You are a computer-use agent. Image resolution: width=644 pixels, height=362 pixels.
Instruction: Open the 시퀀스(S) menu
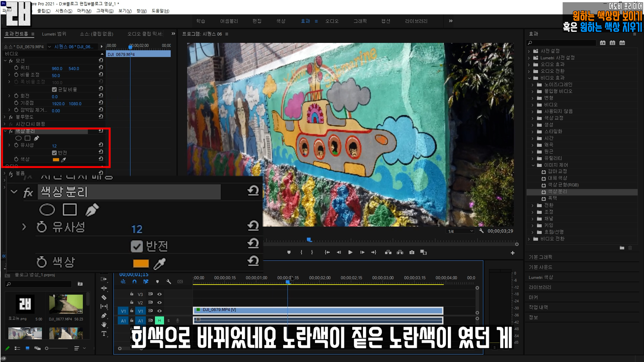tap(64, 11)
